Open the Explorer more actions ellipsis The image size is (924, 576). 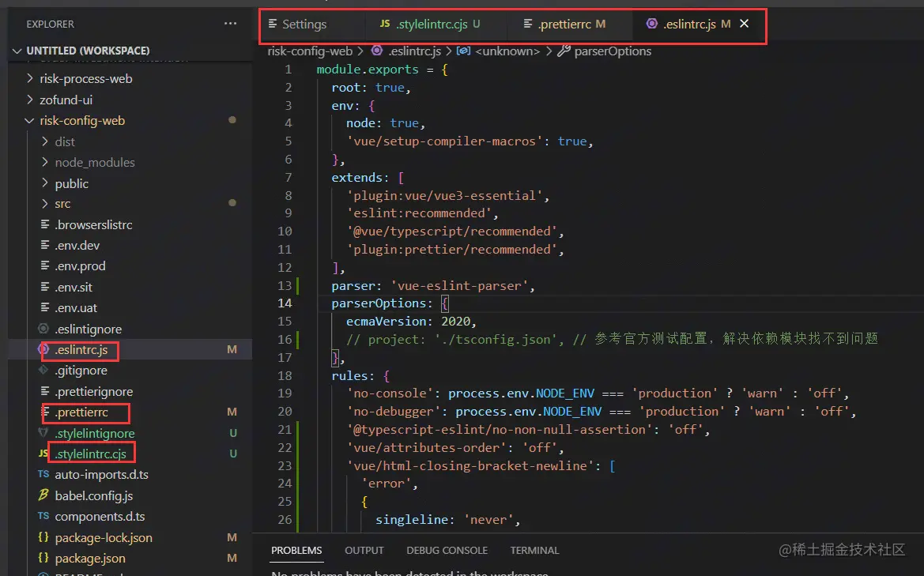pos(230,24)
